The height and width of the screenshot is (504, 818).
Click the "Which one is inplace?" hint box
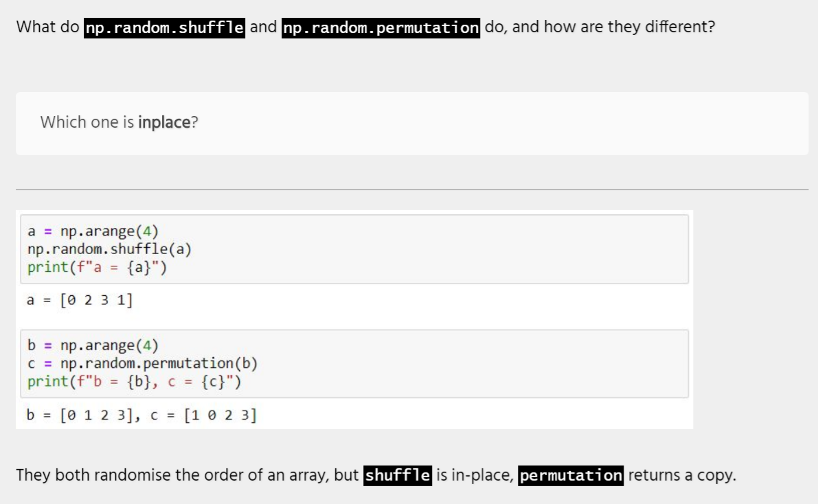click(x=411, y=124)
